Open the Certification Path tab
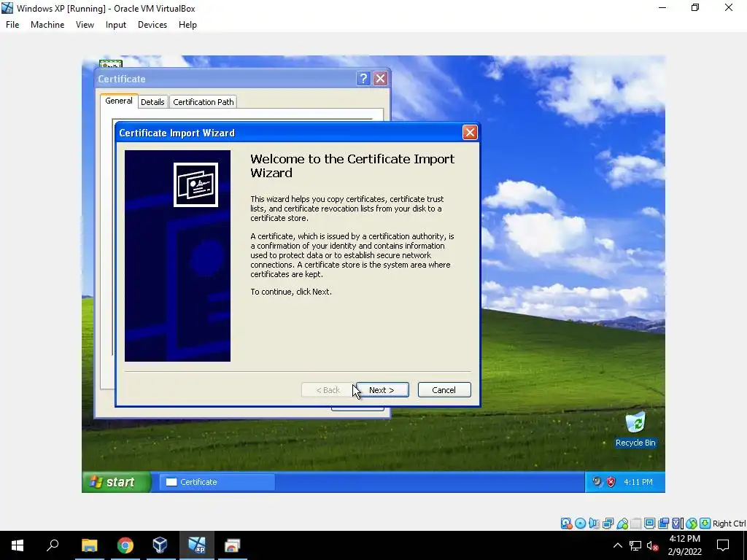 click(204, 102)
